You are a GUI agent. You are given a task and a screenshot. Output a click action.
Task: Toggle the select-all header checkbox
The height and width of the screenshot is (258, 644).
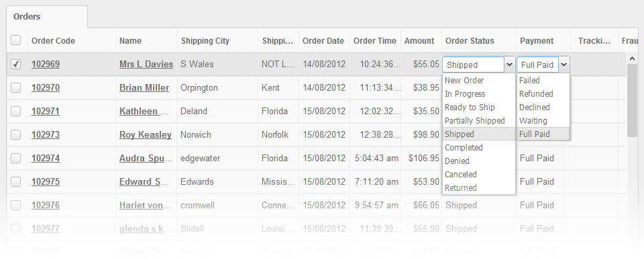(x=15, y=40)
